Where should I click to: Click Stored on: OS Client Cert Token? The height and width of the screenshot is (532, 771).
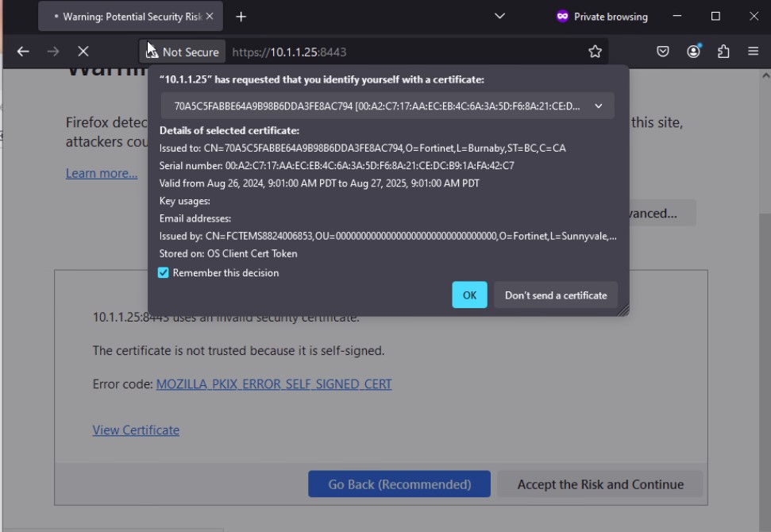click(x=228, y=254)
